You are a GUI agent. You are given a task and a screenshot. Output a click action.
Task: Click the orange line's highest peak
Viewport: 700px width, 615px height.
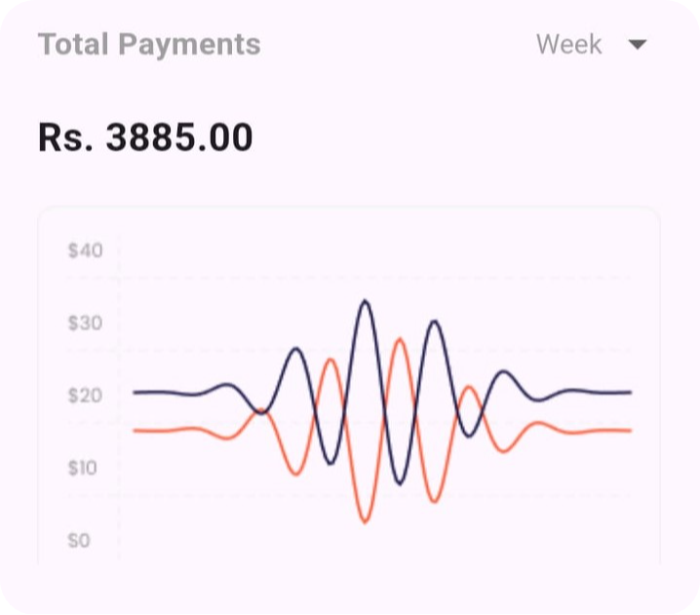pos(399,339)
